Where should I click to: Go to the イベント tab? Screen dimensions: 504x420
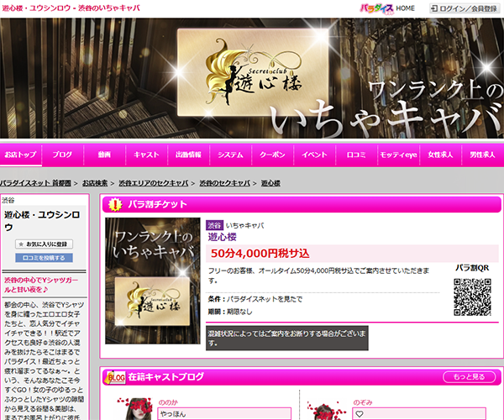[x=314, y=155]
